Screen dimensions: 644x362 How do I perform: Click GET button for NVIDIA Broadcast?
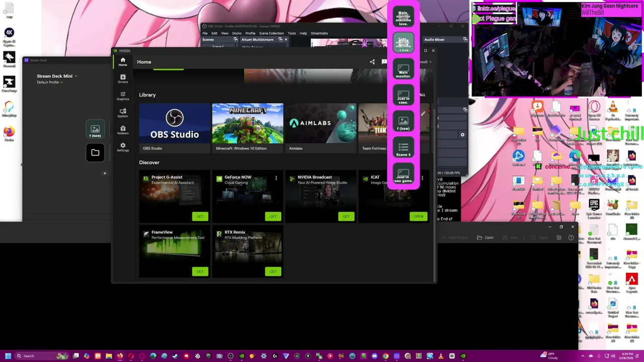coord(346,216)
